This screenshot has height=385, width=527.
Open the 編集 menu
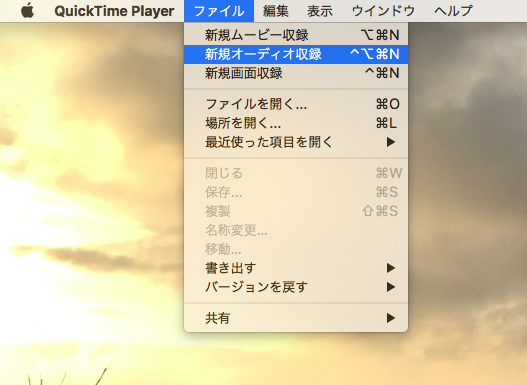[x=276, y=11]
